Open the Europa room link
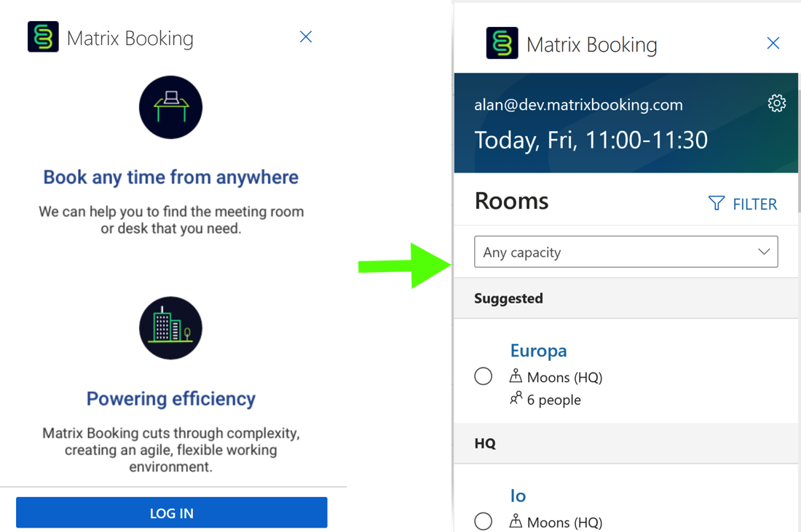This screenshot has width=801, height=532. (538, 351)
